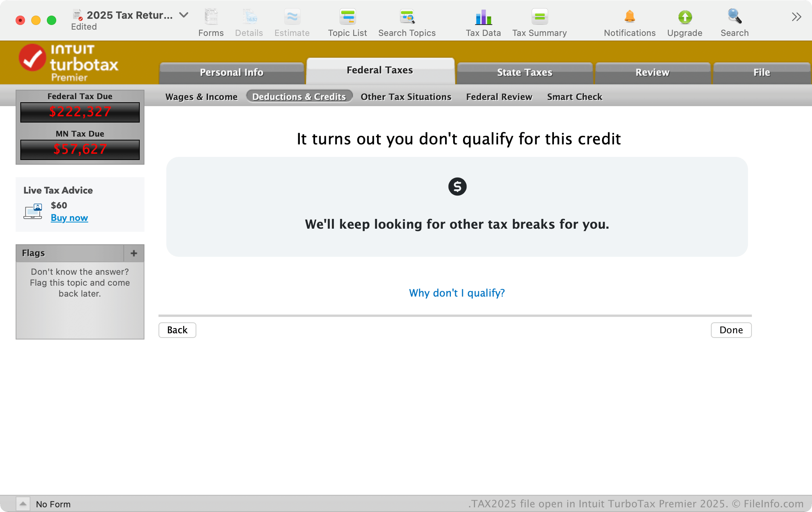Open the Topic List icon
This screenshot has height=512, width=812.
(347, 17)
